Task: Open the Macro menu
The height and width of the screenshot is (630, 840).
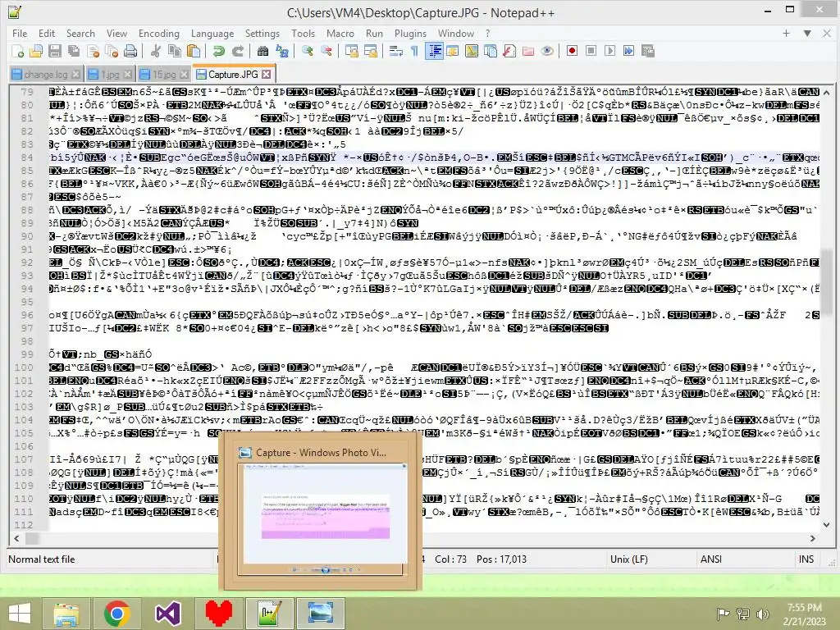Action: [x=340, y=33]
